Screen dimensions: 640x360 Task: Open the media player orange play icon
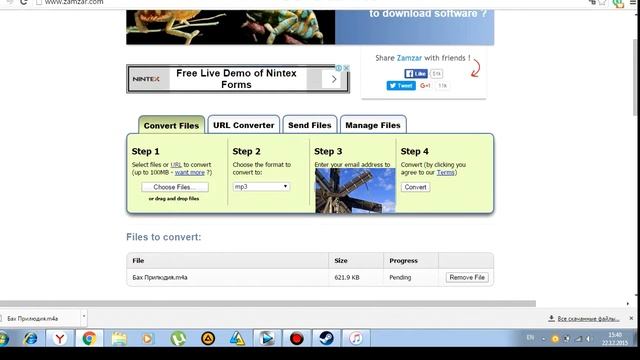[x=148, y=338]
